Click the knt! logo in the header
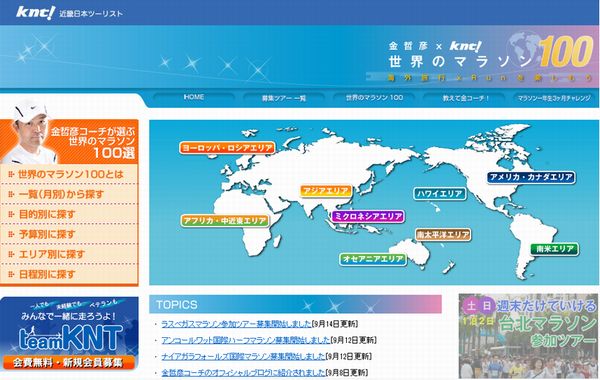The image size is (600, 380). pyautogui.click(x=36, y=12)
